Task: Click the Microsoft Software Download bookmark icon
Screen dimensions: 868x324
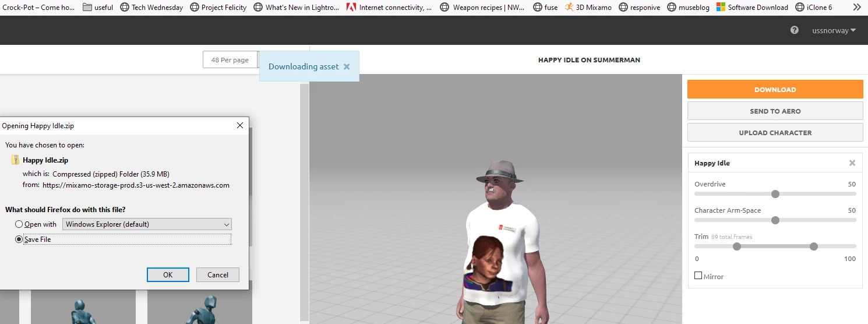Action: [721, 8]
